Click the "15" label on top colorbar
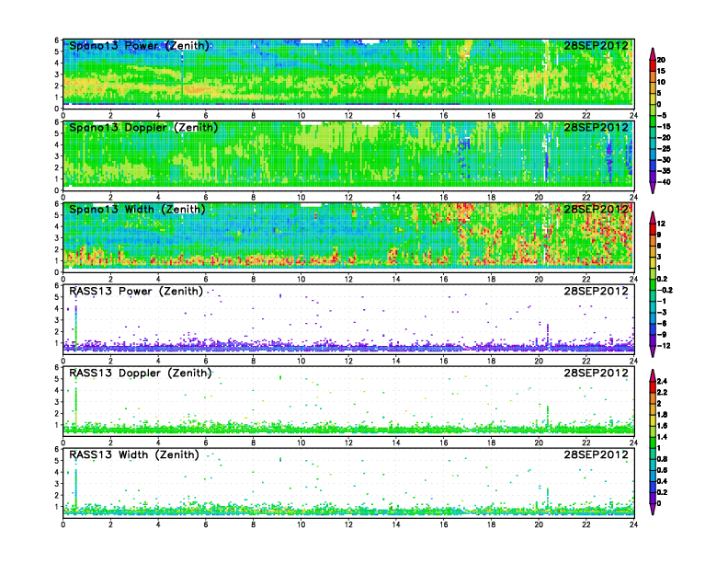Screen dimensions: 728x563 tap(661, 71)
